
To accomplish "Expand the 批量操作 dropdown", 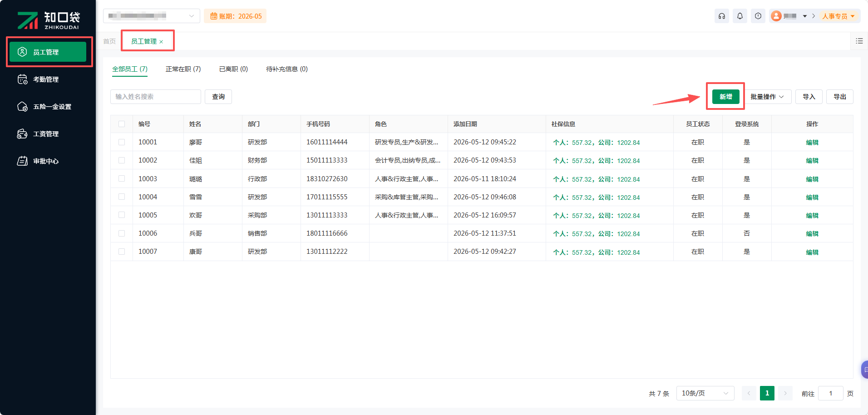I will click(767, 97).
